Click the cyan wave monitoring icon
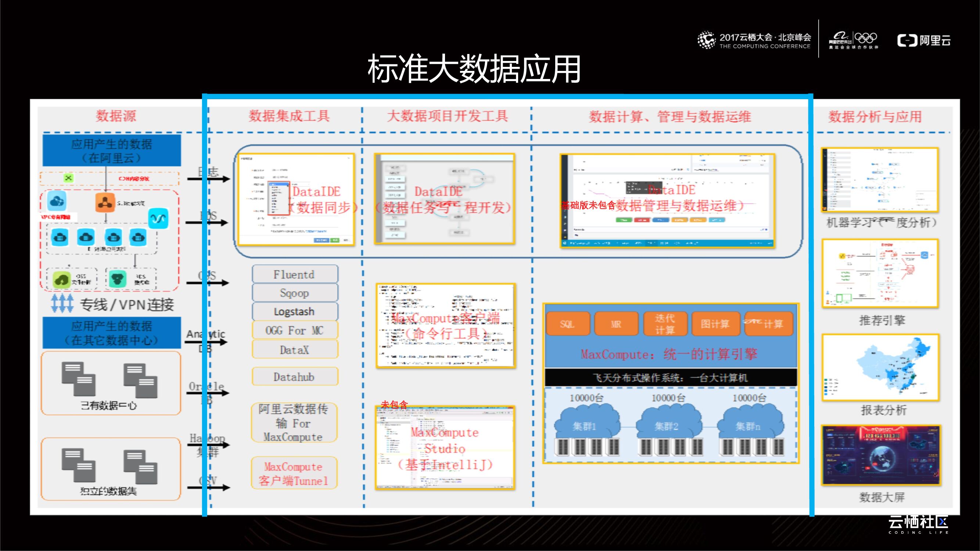Viewport: 980px width, 551px height. point(158,219)
